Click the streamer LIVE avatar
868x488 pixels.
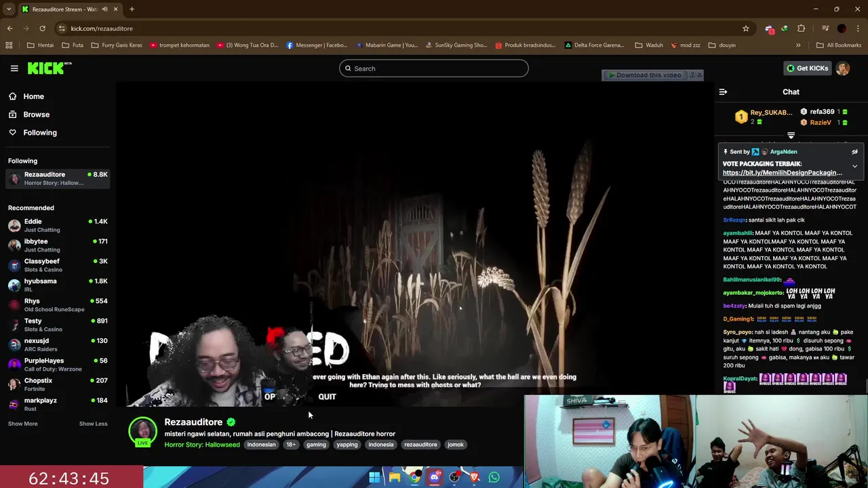(142, 432)
